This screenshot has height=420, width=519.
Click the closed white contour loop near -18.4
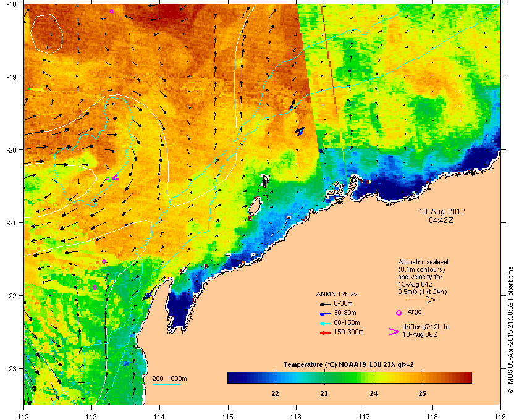[x=47, y=34]
